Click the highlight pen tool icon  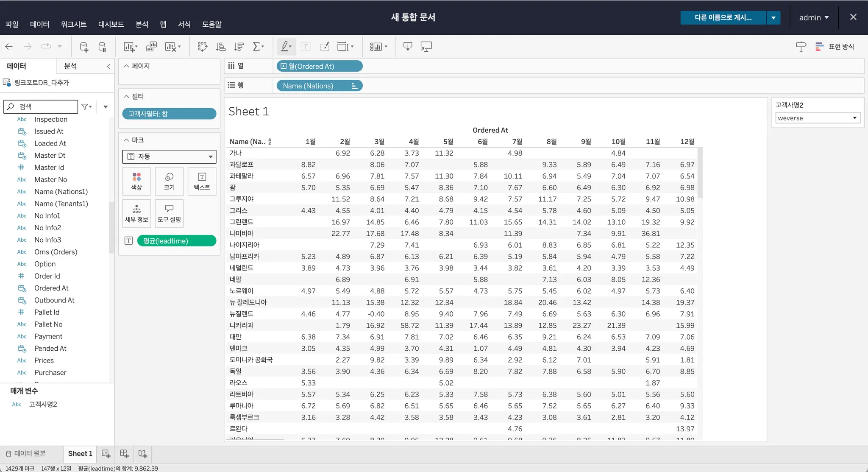[x=285, y=46]
